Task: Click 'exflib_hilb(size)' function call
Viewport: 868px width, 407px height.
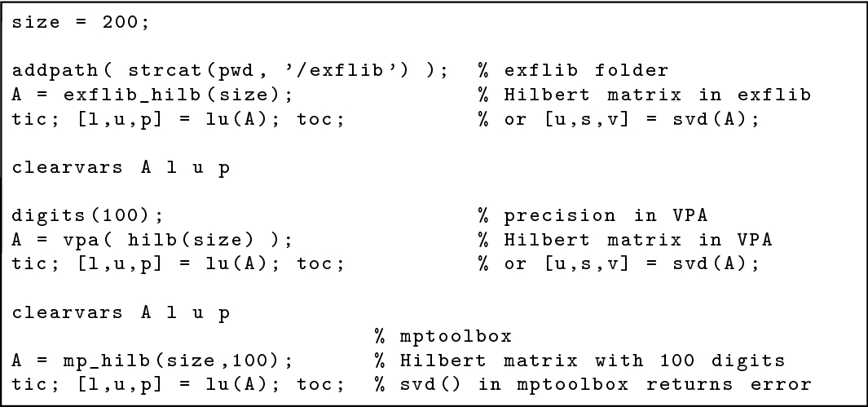Action: point(172,95)
